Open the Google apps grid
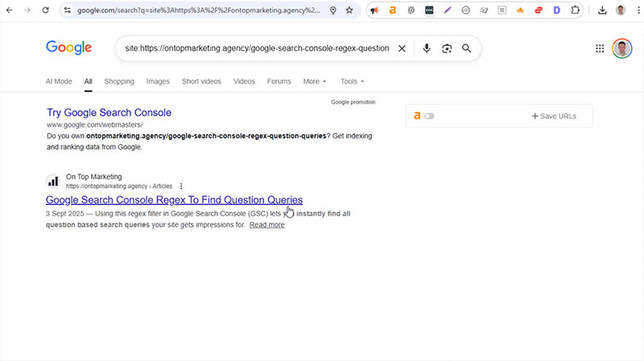 point(600,48)
